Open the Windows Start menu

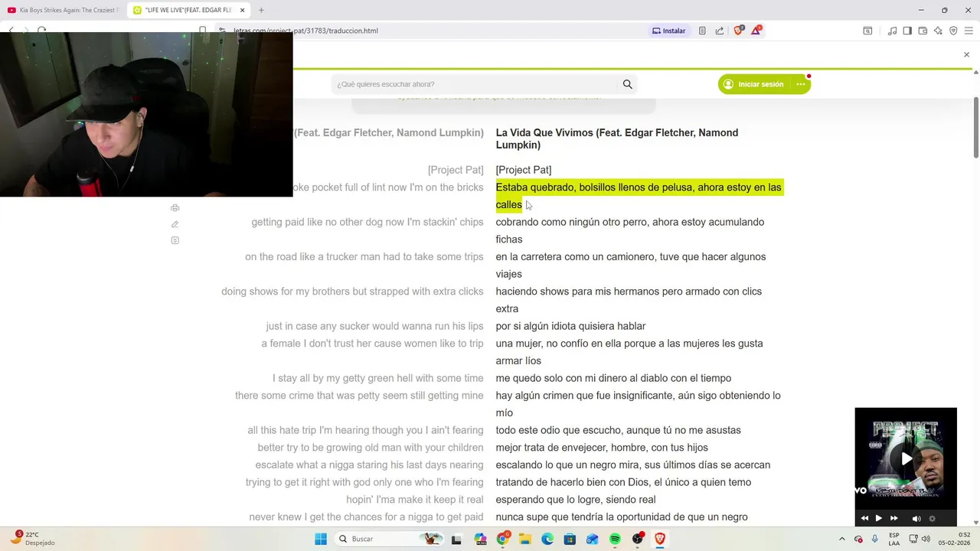[321, 539]
